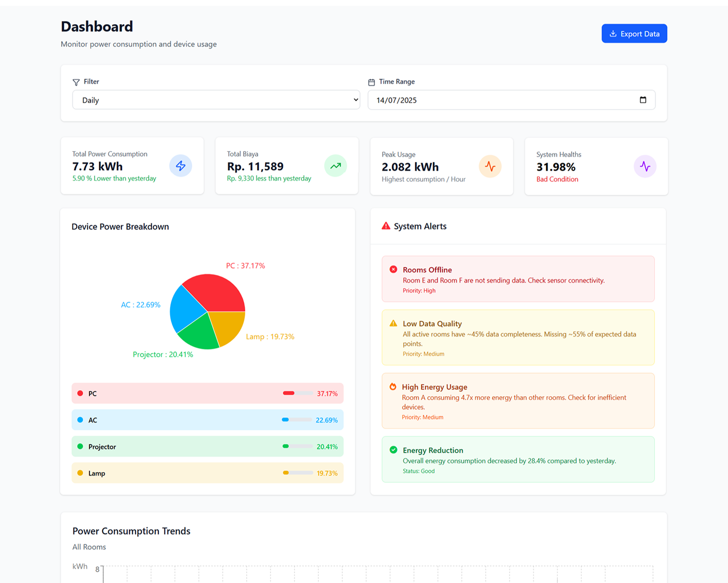Click the green Energy Reduction checkmark icon
Viewport: 728px width, 583px height.
(x=393, y=450)
